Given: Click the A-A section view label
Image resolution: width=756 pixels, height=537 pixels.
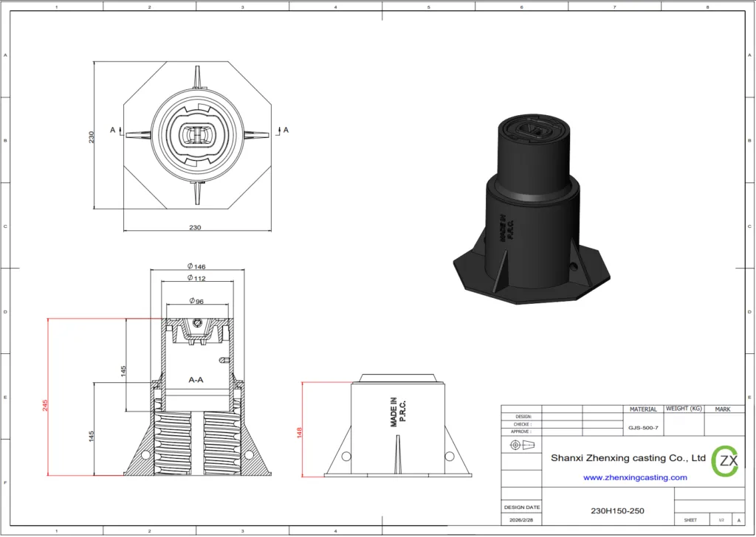Looking at the screenshot, I should point(196,380).
